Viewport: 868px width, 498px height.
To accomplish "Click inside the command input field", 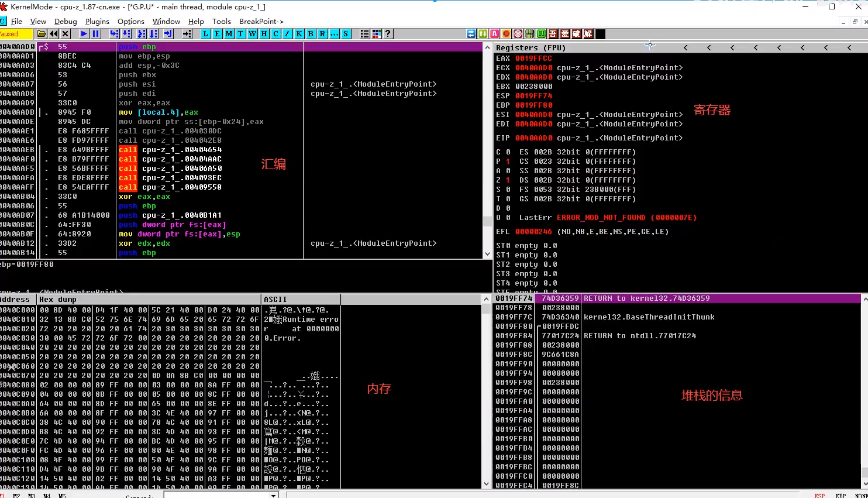I will pos(216,495).
